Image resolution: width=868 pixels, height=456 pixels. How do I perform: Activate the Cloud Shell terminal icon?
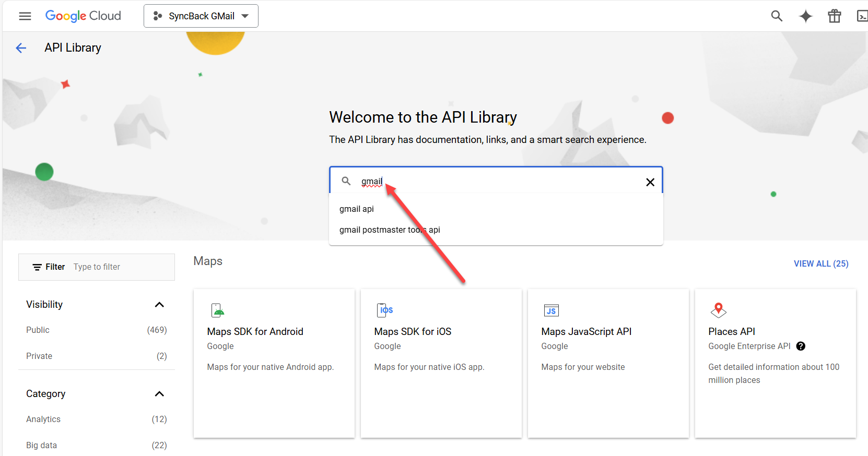pyautogui.click(x=862, y=16)
